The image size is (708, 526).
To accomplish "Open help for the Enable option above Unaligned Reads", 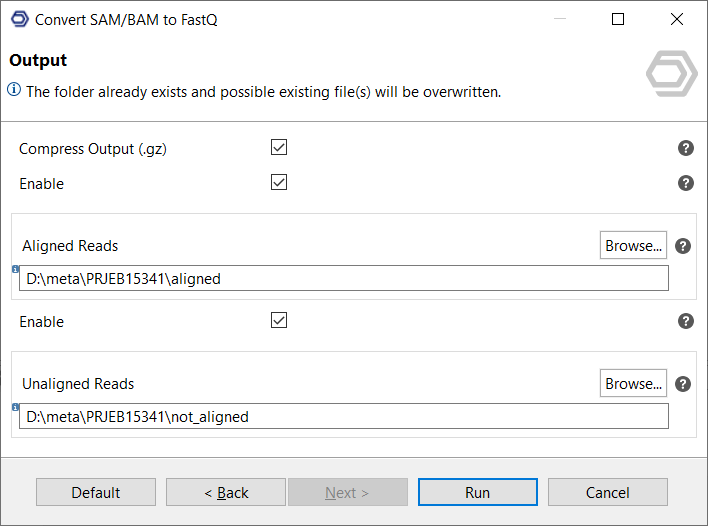I will 686,321.
